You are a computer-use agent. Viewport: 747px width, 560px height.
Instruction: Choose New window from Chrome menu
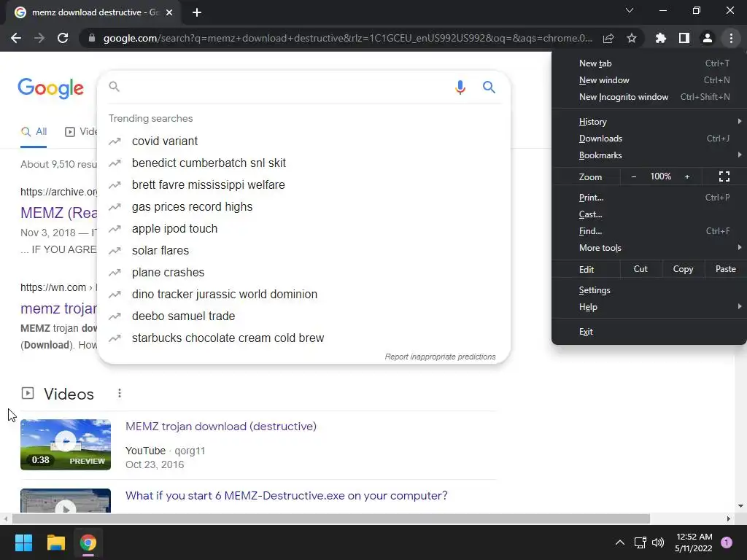[x=649, y=80]
